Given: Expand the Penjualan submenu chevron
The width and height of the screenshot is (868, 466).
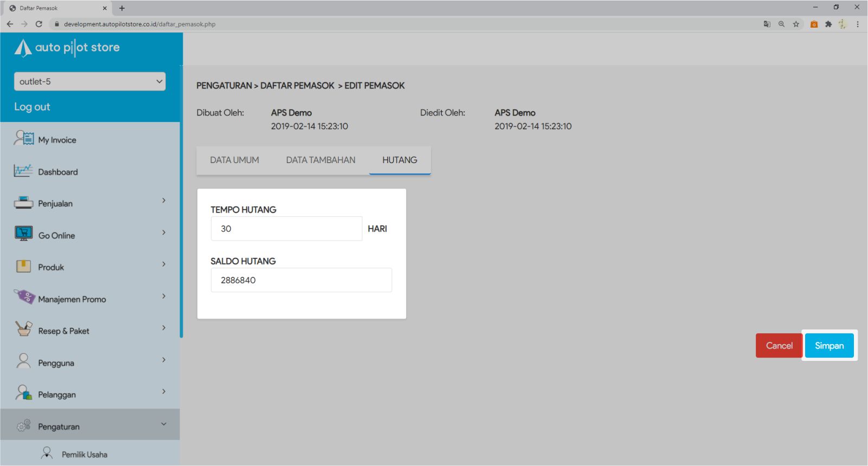Looking at the screenshot, I should [x=164, y=200].
